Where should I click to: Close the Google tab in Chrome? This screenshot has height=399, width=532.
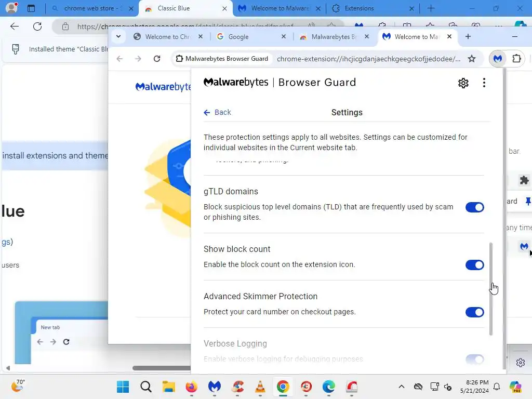coord(284,36)
